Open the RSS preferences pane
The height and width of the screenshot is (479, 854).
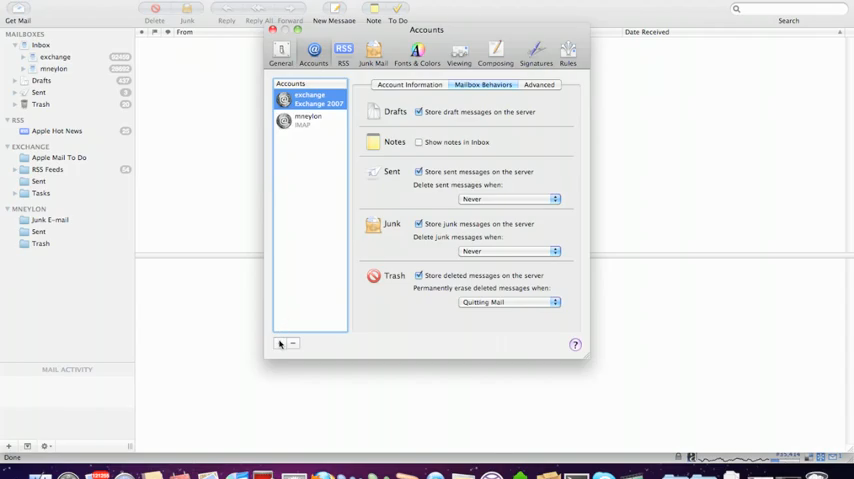point(343,53)
